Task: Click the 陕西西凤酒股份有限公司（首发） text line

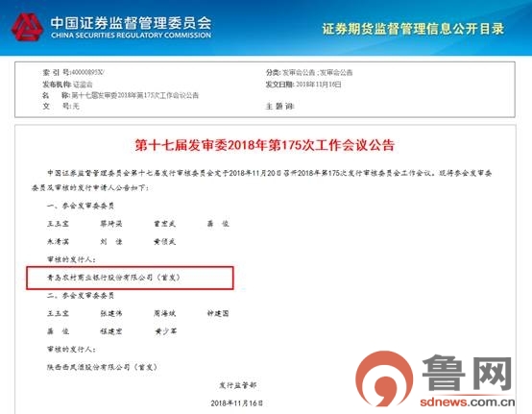Action: [x=102, y=367]
